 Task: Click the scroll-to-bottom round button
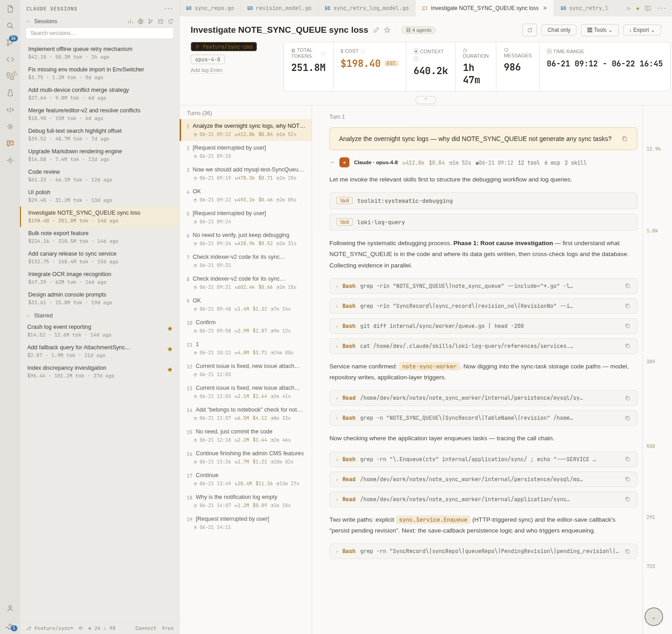click(654, 617)
